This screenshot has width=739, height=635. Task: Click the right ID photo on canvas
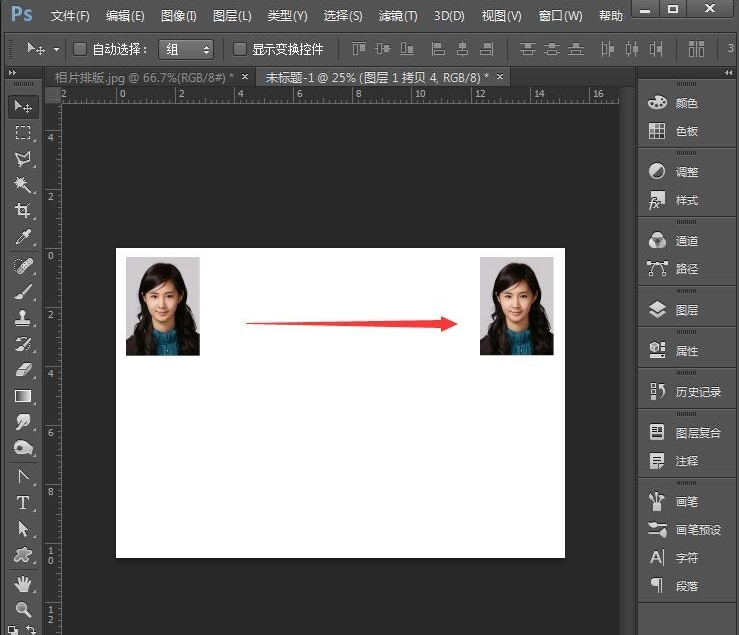pyautogui.click(x=516, y=306)
